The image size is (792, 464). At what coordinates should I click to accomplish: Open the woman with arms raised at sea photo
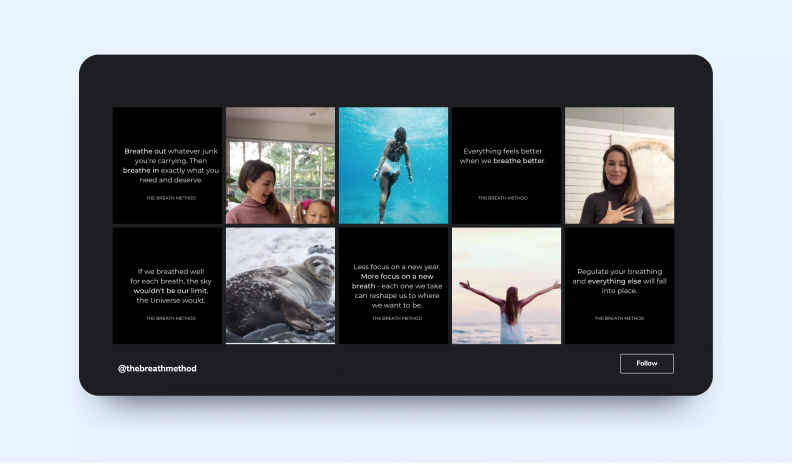pyautogui.click(x=507, y=286)
